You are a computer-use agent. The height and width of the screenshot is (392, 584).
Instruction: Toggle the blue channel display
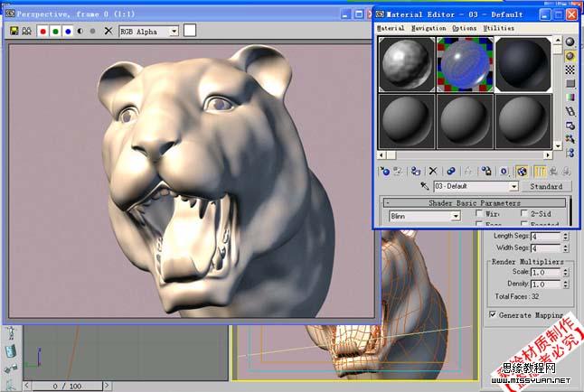pos(68,32)
